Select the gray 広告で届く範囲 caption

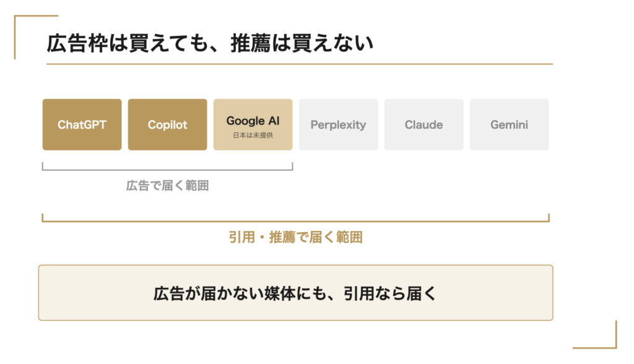point(167,186)
